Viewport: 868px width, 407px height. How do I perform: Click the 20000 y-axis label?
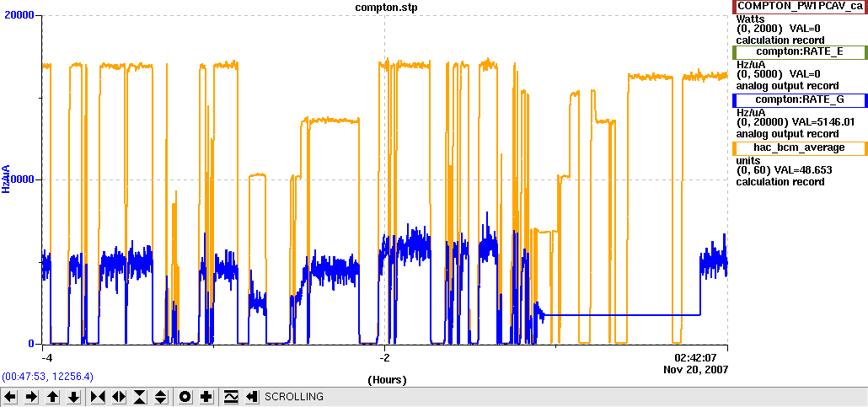point(20,15)
